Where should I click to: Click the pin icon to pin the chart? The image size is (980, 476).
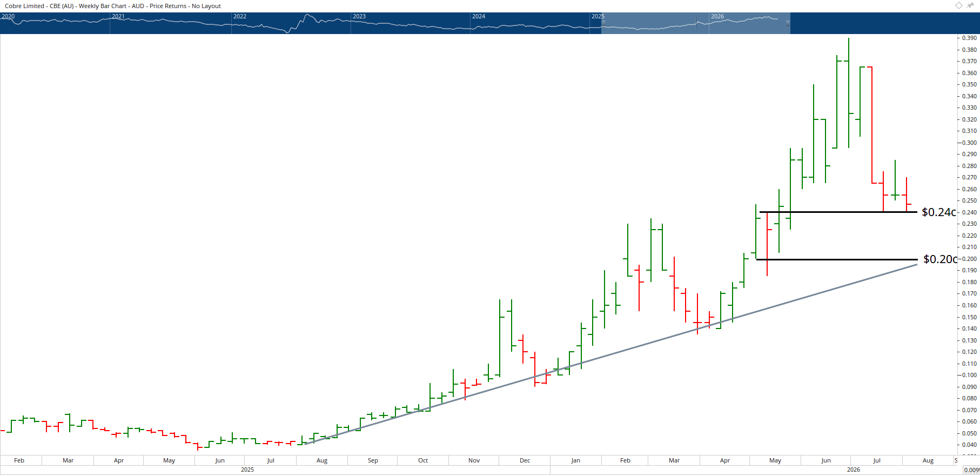tap(970, 5)
